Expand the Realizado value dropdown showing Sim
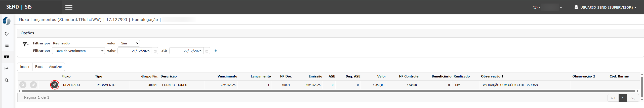The height and width of the screenshot is (108, 644). pyautogui.click(x=129, y=43)
